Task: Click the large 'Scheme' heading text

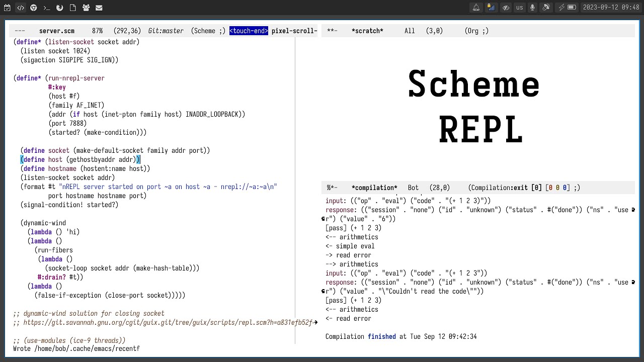Action: pyautogui.click(x=474, y=84)
